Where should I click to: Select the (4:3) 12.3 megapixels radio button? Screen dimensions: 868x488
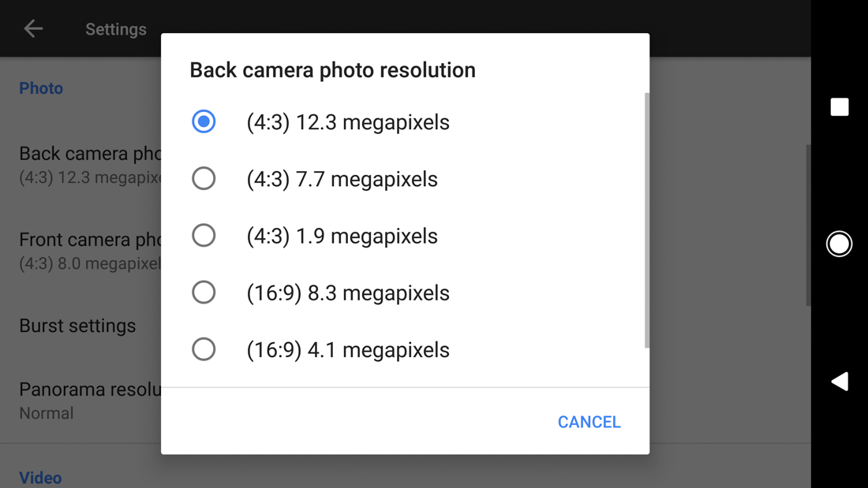coord(204,121)
